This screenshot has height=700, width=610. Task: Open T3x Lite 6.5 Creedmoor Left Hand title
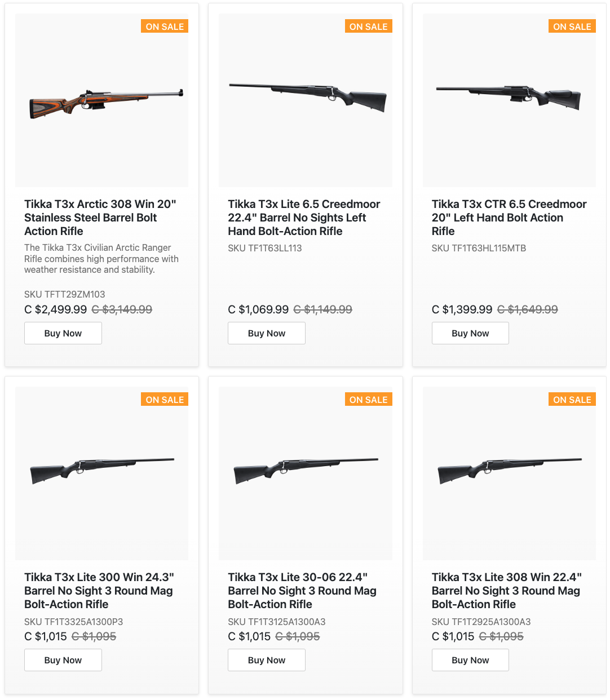pos(304,218)
